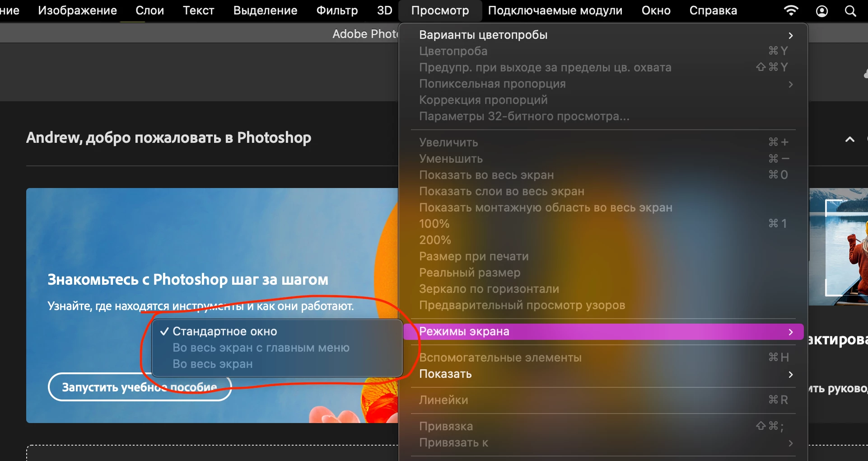Open the Фильтр menu

point(337,10)
